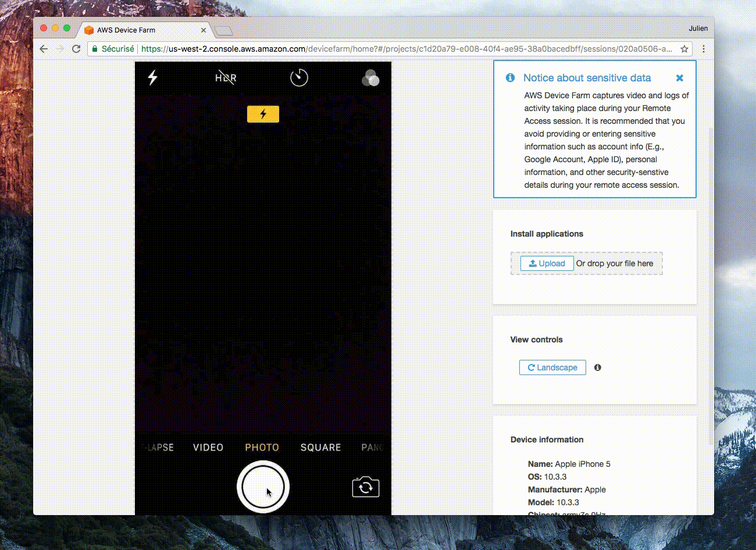Close the sensitive data notice
The image size is (756, 550).
[679, 78]
